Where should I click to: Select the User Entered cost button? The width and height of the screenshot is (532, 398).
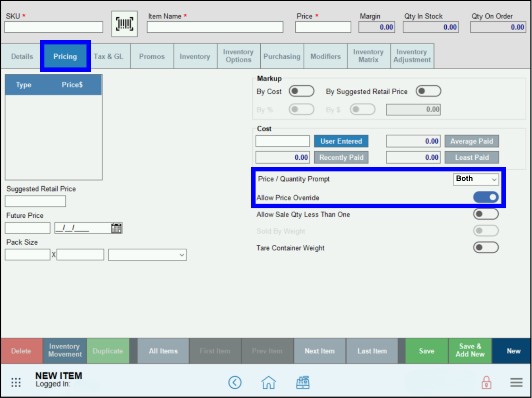pyautogui.click(x=341, y=141)
